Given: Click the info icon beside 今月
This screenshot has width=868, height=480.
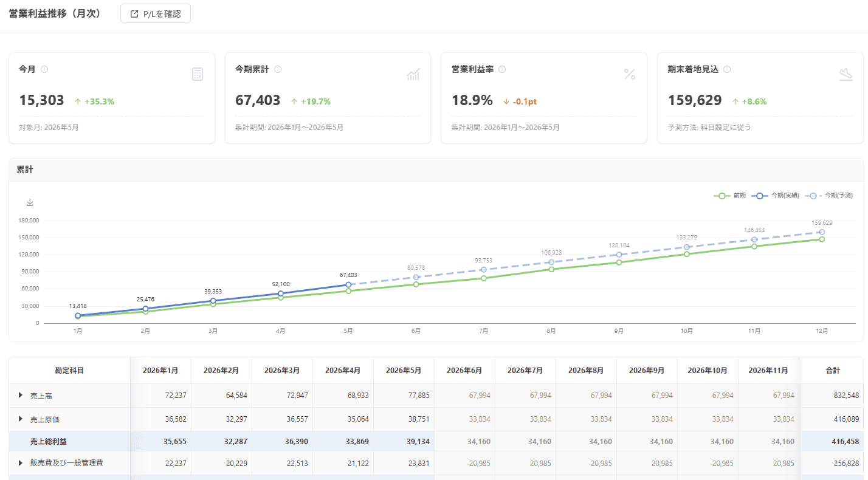Looking at the screenshot, I should (x=44, y=69).
